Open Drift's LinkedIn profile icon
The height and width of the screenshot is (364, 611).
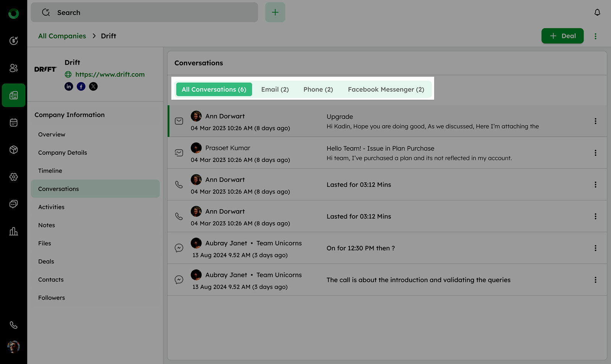tap(69, 87)
